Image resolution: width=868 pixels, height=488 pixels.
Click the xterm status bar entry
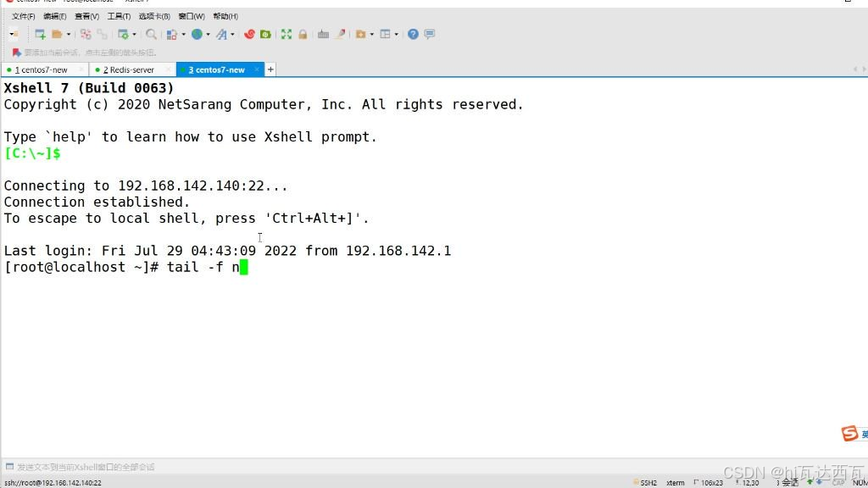[x=676, y=483]
